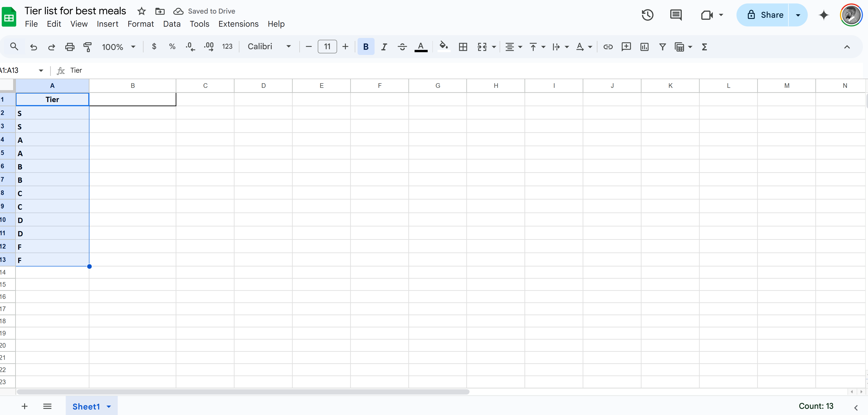868x415 pixels.
Task: Open the zoom level dropdown
Action: (118, 47)
